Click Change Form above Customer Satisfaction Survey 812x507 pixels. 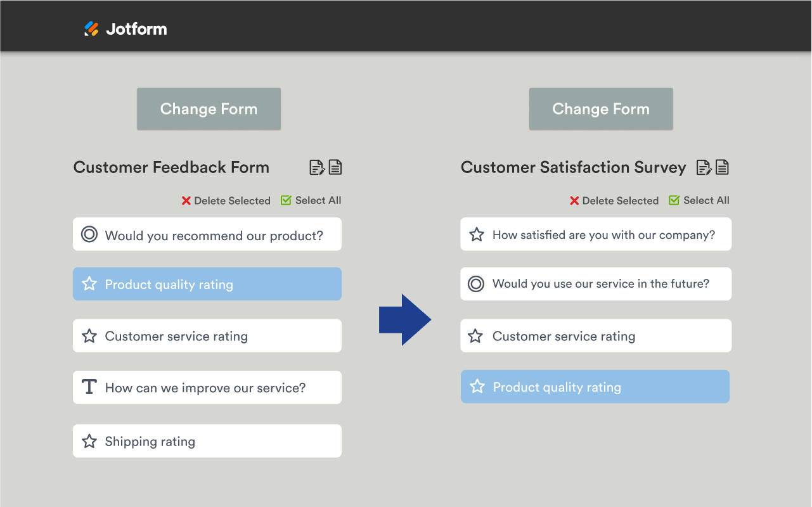coord(601,108)
